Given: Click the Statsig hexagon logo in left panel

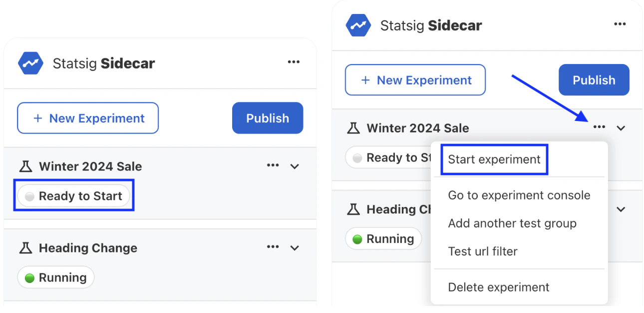Looking at the screenshot, I should click(31, 63).
